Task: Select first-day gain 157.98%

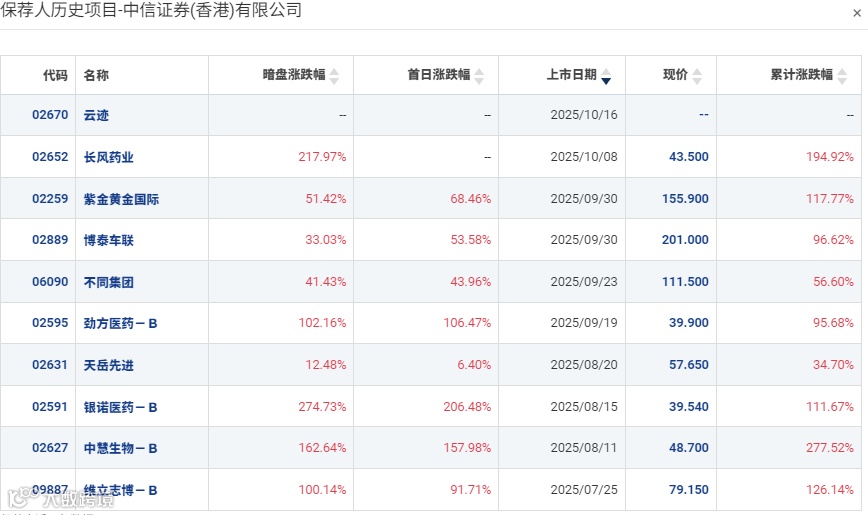Action: [467, 447]
